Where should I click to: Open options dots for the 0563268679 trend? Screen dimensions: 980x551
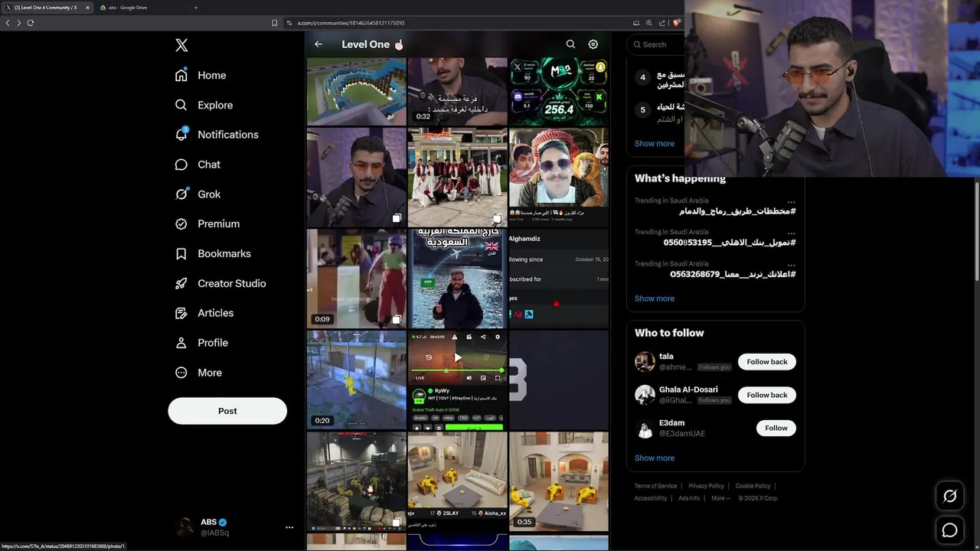click(x=791, y=264)
